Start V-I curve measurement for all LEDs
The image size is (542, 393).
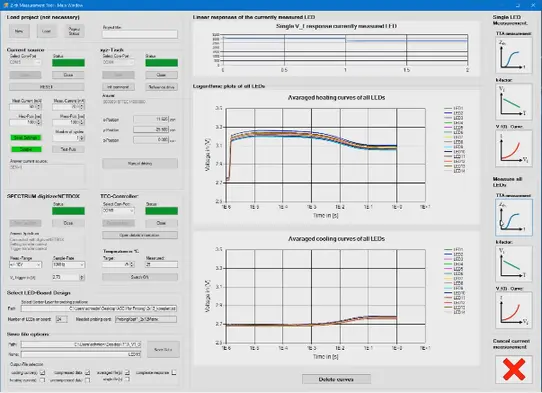[514, 310]
